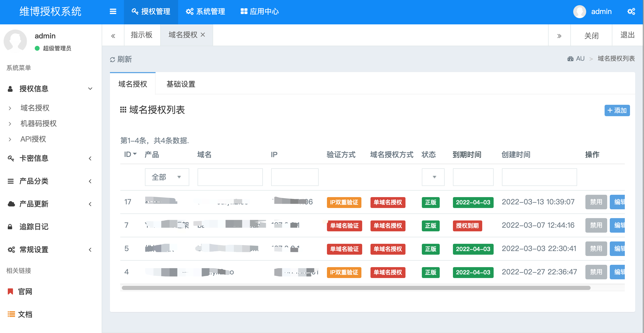
Task: Click the refresh icon labeled 刷新
Action: [x=113, y=60]
